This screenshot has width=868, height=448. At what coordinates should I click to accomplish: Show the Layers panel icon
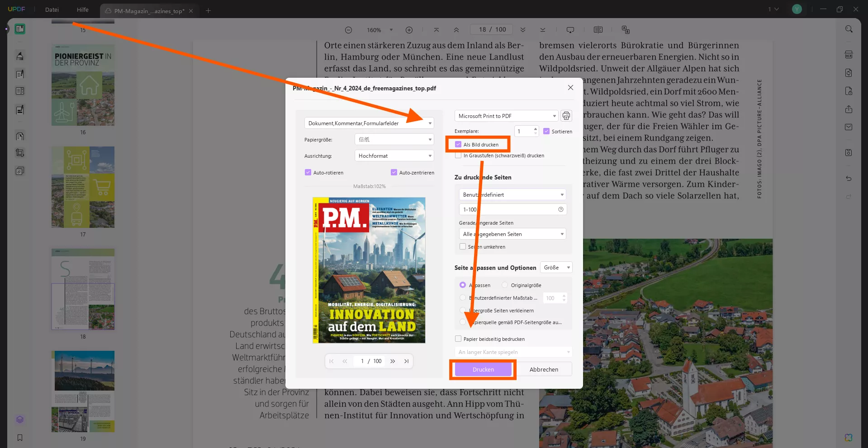click(x=20, y=420)
